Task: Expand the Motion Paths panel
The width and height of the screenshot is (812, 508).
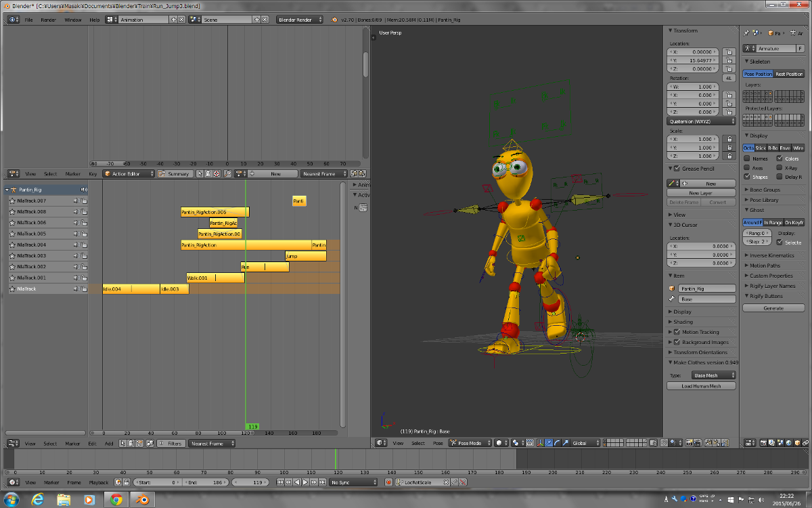Action: point(765,266)
